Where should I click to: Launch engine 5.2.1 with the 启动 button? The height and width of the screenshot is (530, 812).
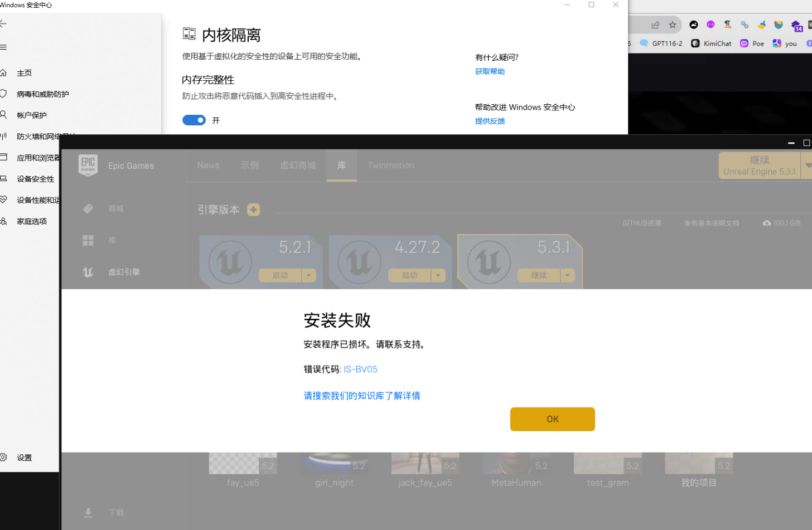coord(280,275)
